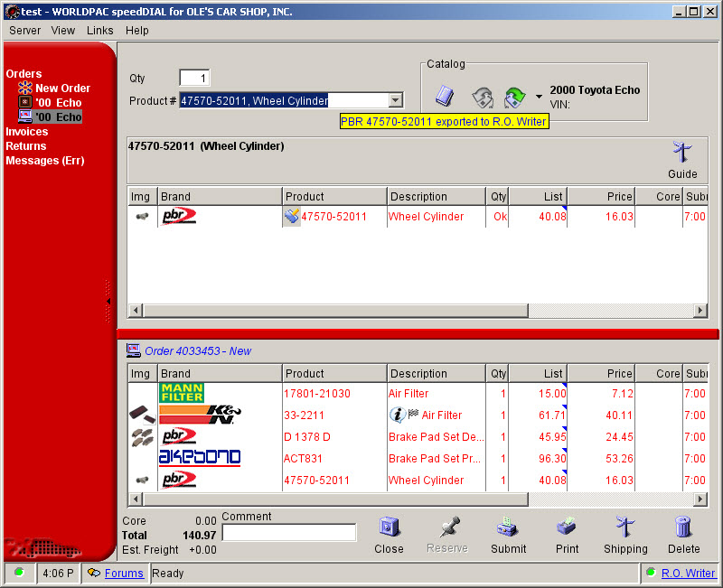Click the Order 4033453 computer icon
Viewport: 723px width, 588px height.
click(x=133, y=350)
